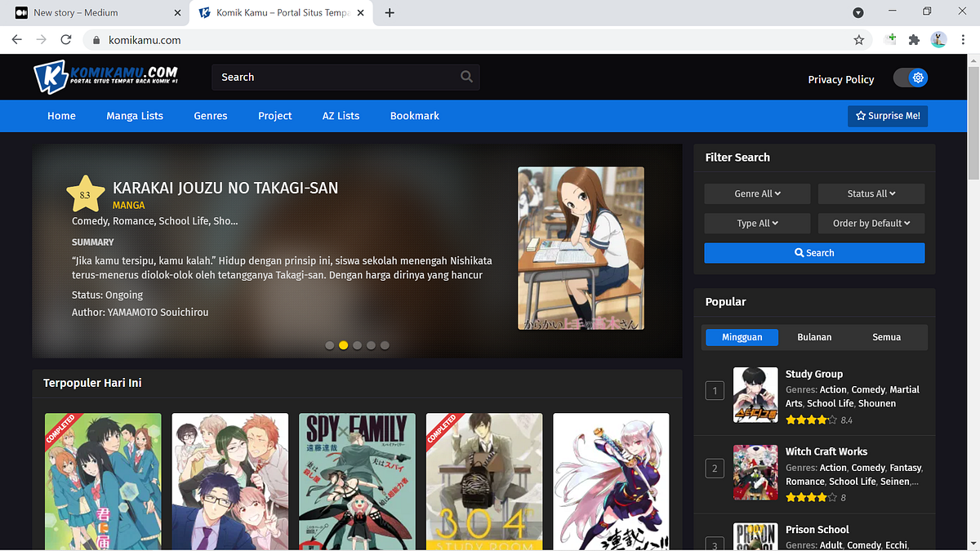Click the rank 2 number badge
Image resolution: width=980 pixels, height=551 pixels.
[x=715, y=469]
